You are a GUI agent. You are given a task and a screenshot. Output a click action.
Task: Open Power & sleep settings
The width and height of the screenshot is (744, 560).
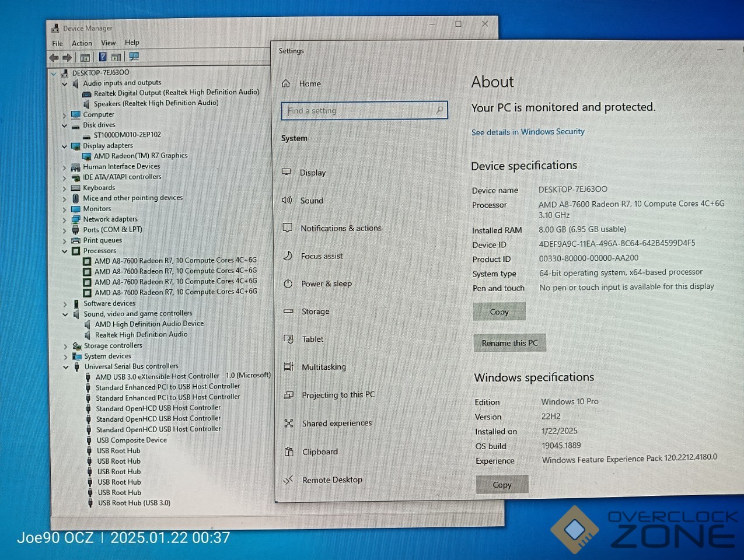318,283
